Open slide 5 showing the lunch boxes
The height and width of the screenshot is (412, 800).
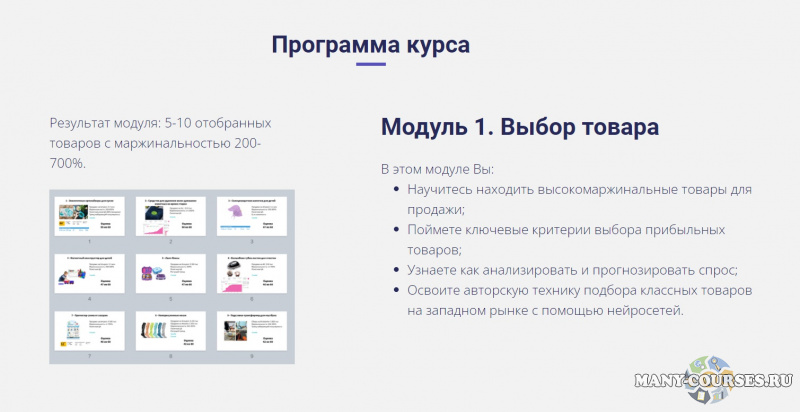[170, 272]
